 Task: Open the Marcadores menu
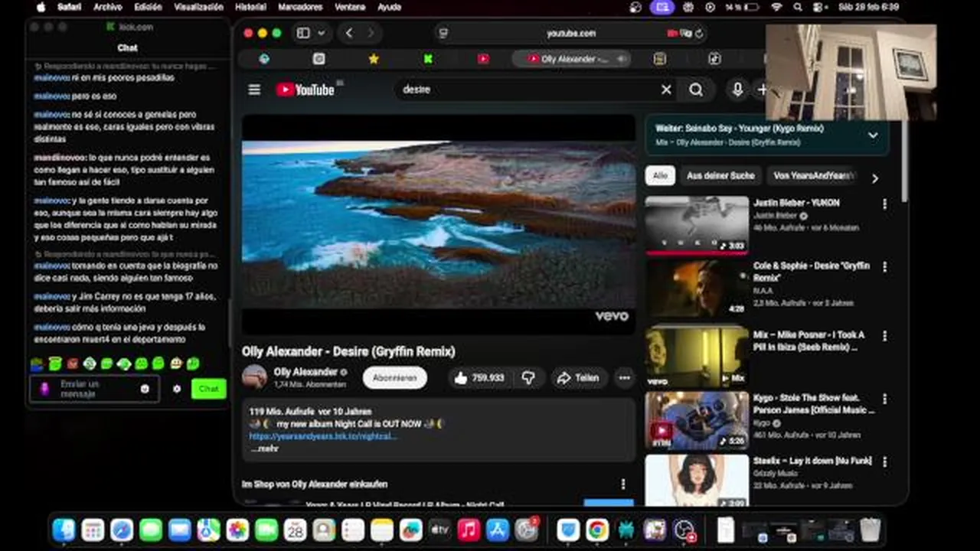pos(300,7)
